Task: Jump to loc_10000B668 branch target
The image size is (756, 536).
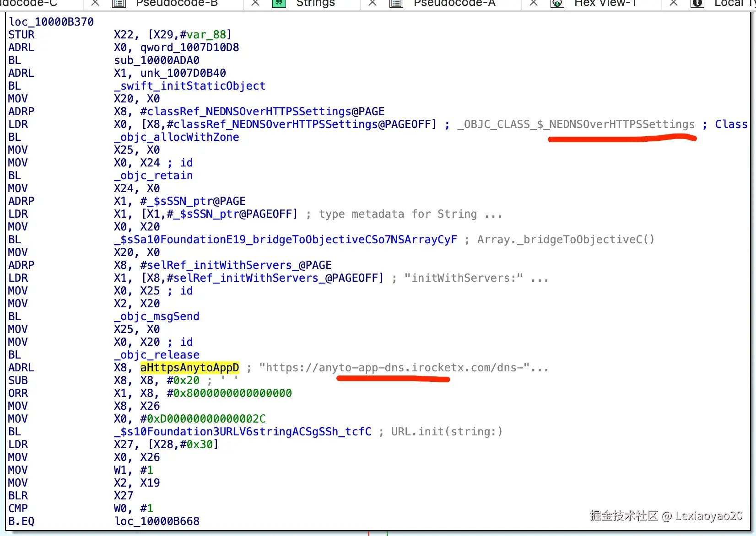Action: pyautogui.click(x=157, y=521)
